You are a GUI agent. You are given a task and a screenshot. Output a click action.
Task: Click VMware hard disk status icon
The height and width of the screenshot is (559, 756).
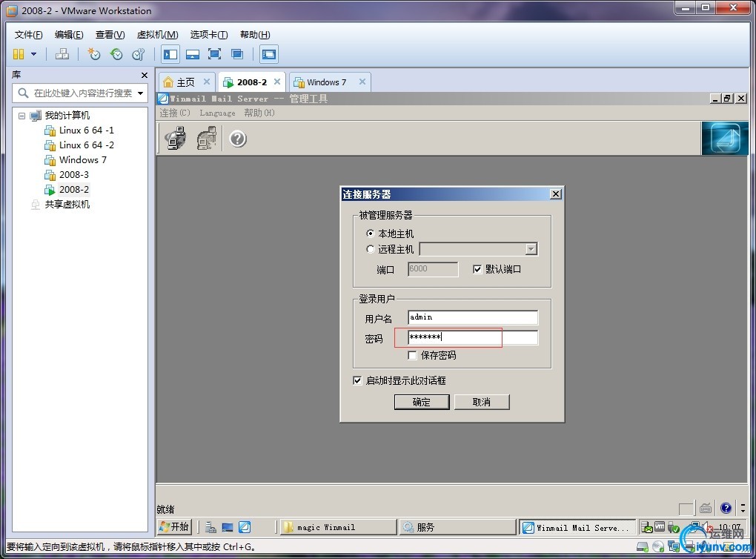642,546
